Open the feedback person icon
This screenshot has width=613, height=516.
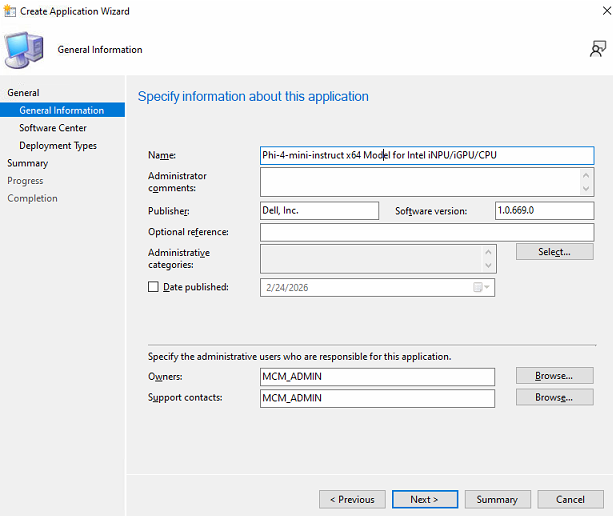point(598,49)
